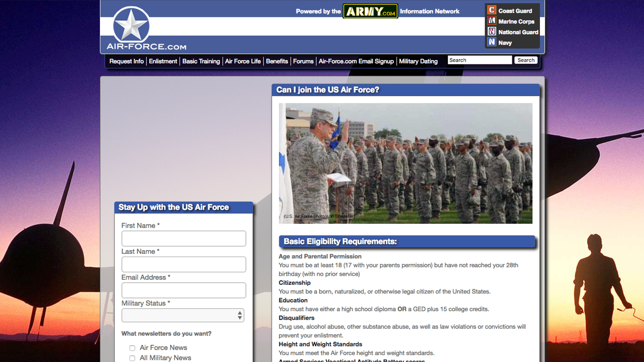Click the 'Height and Weight Standards' heading
644x362 pixels.
tap(320, 344)
